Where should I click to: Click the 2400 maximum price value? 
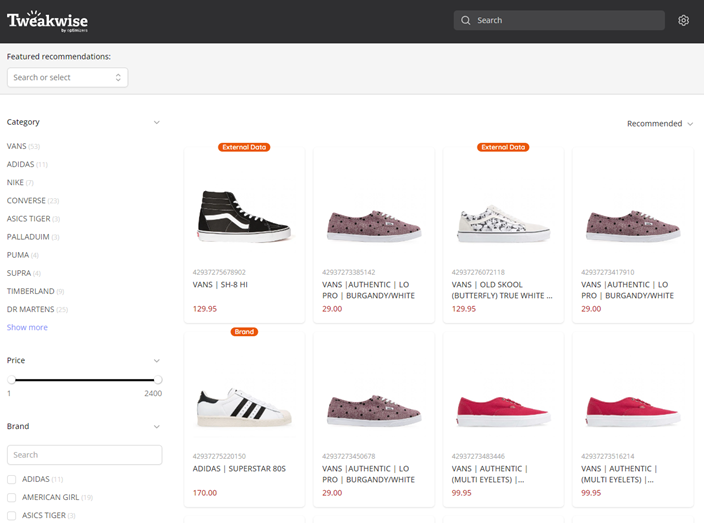coord(153,393)
